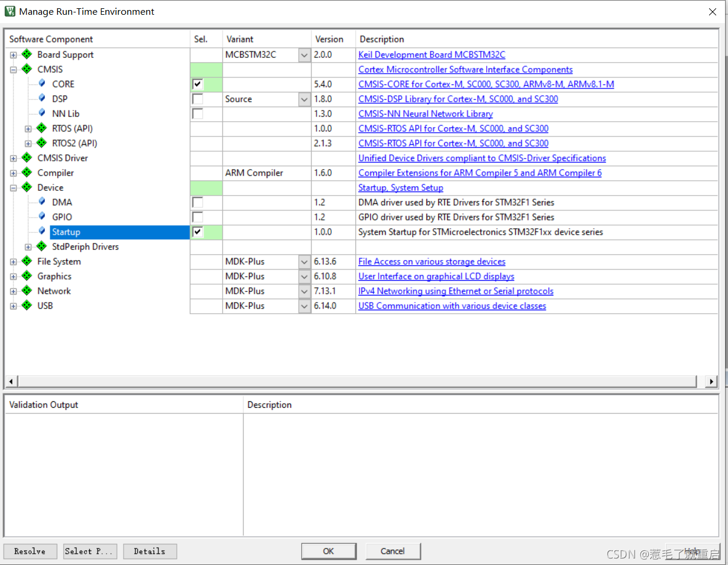Click the horizontal scrollbar left arrow
The image size is (728, 565).
[11, 381]
